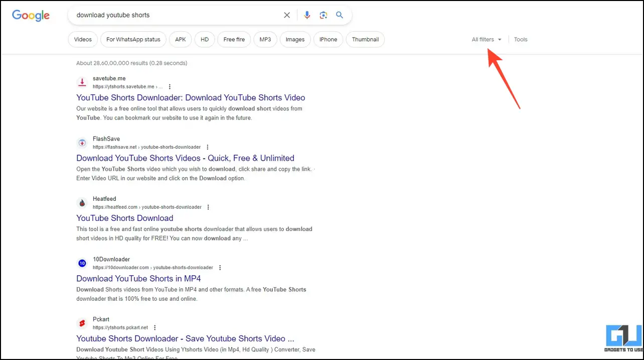Click the ytshorts.pckart.net URL text
Image resolution: width=644 pixels, height=360 pixels.
(120, 327)
